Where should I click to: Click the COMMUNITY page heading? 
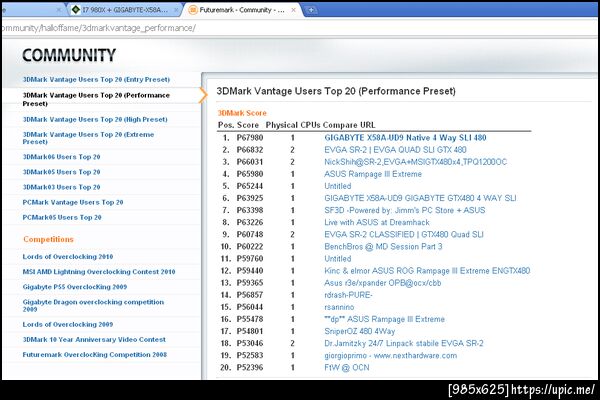point(69,56)
